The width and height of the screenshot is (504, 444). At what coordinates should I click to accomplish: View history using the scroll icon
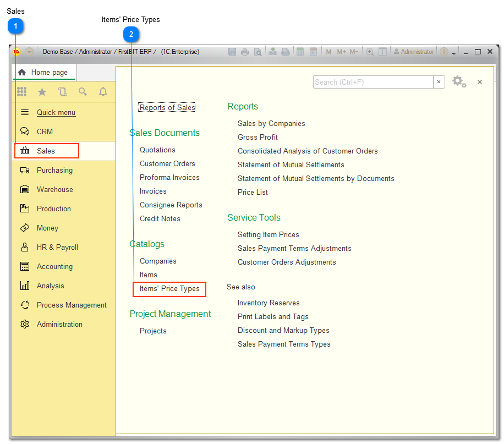click(x=62, y=91)
